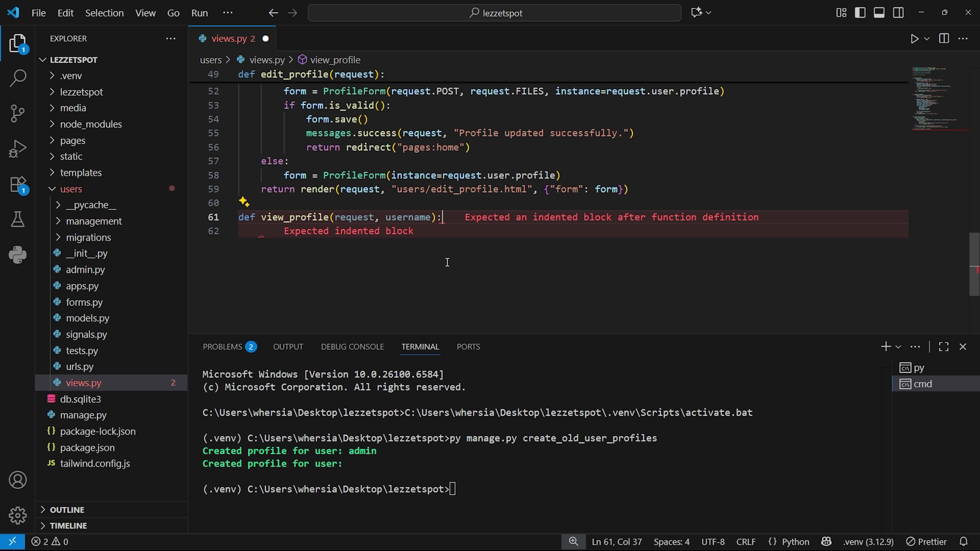Open the Search view
Image resolution: width=980 pixels, height=551 pixels.
tap(18, 78)
